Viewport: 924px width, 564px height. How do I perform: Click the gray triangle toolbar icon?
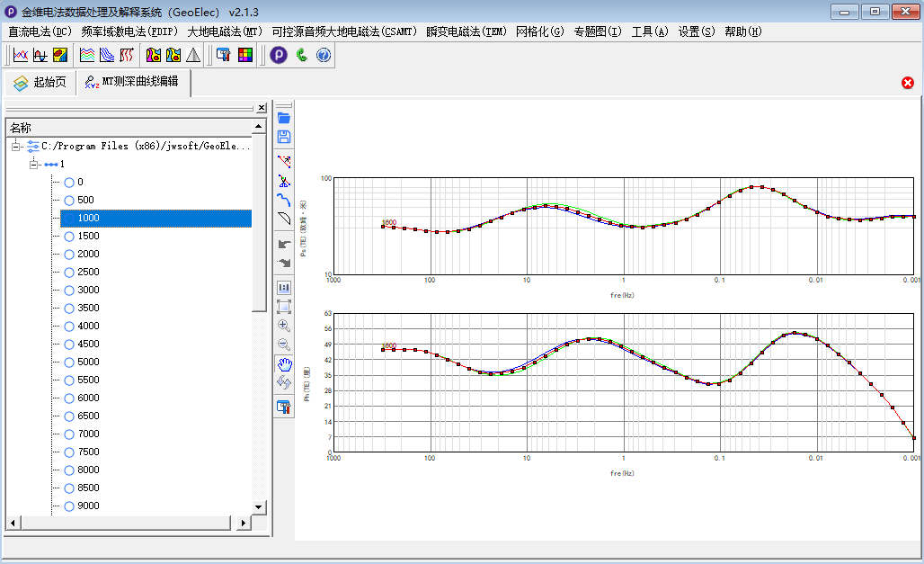point(193,55)
